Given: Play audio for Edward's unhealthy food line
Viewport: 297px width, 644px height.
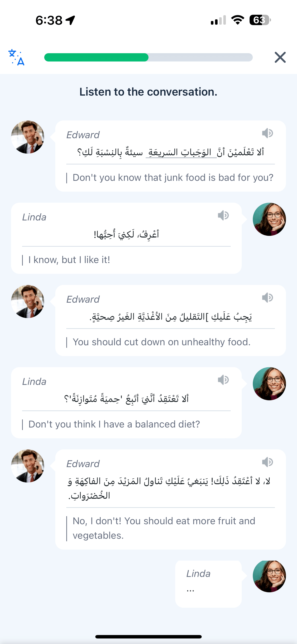Looking at the screenshot, I should 267,298.
